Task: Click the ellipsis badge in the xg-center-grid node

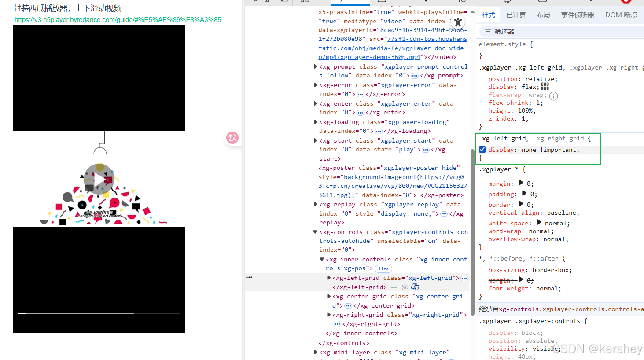Action: 348,306
